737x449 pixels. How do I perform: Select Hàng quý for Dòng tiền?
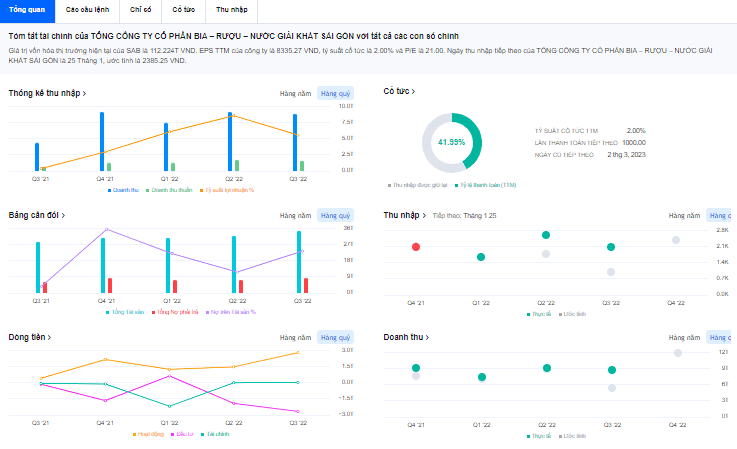(x=335, y=338)
